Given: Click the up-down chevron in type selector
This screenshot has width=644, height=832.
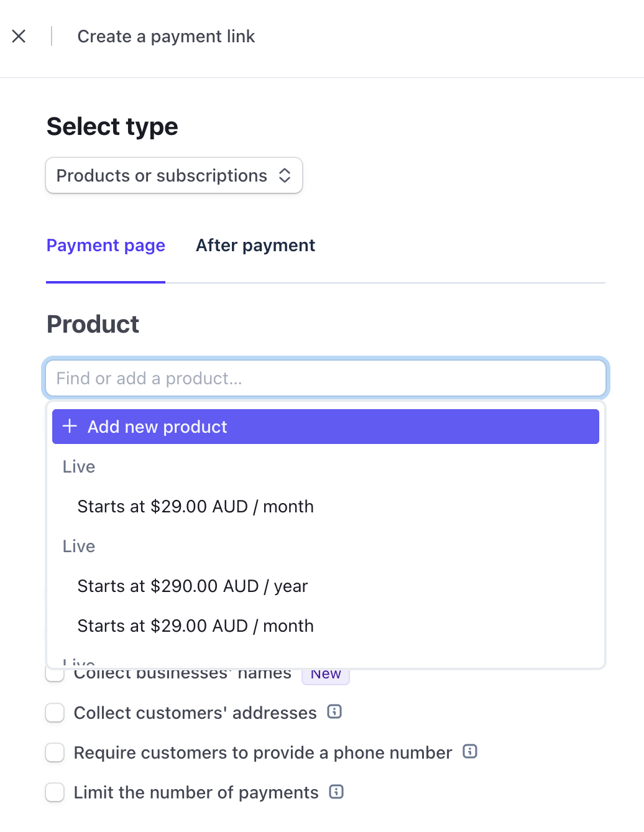Looking at the screenshot, I should point(285,176).
